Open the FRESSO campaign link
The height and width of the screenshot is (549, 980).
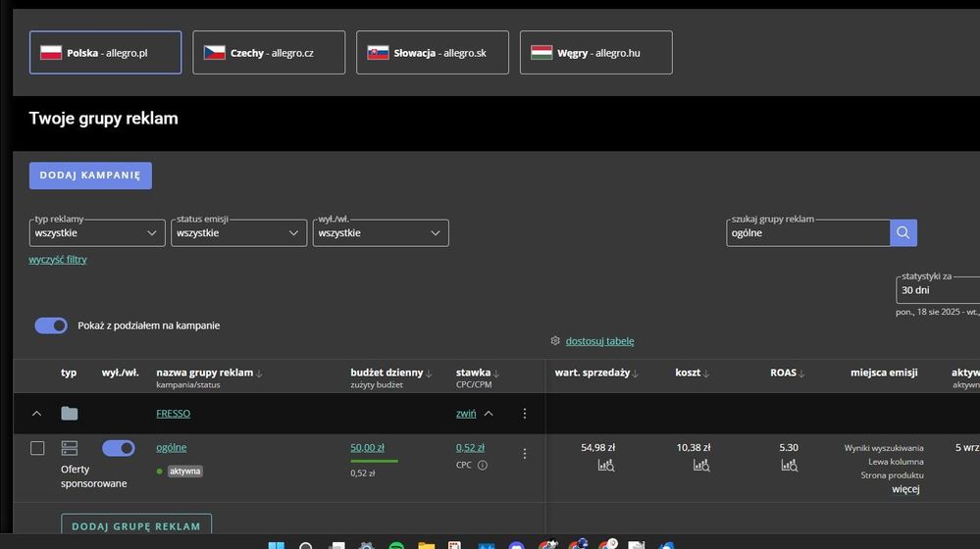[173, 413]
